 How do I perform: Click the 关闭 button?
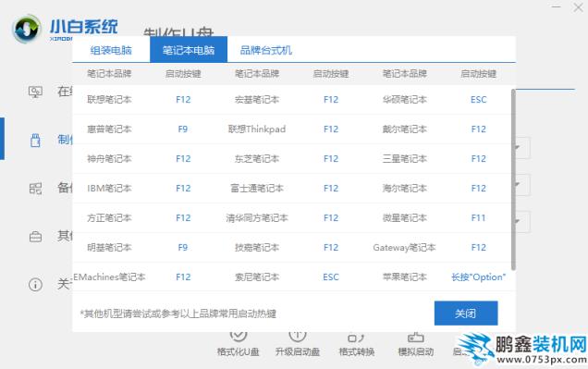(x=466, y=314)
